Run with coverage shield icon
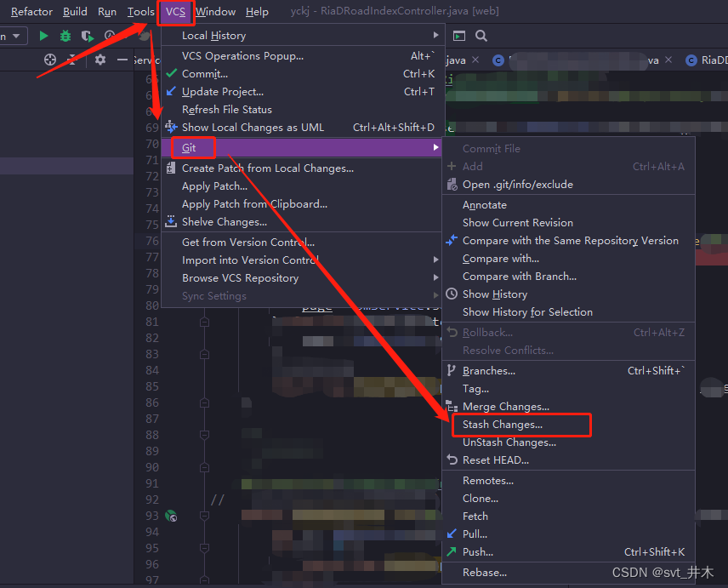The width and height of the screenshot is (728, 588). (x=88, y=36)
